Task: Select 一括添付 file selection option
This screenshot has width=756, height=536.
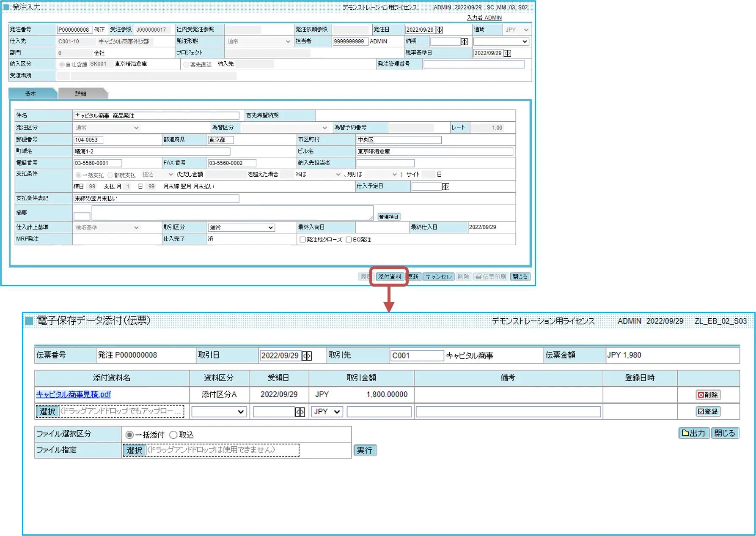Action: click(x=129, y=435)
